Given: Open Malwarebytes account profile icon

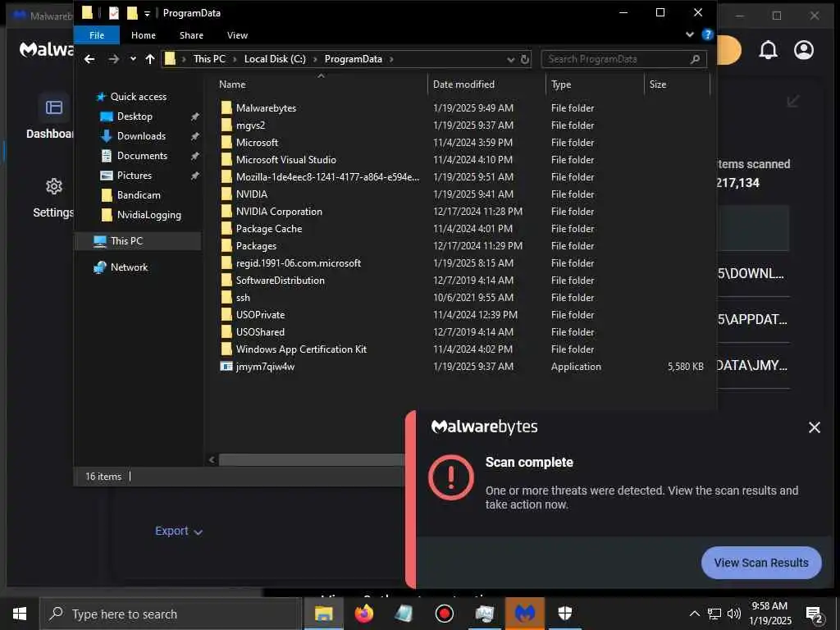Looking at the screenshot, I should [x=804, y=50].
